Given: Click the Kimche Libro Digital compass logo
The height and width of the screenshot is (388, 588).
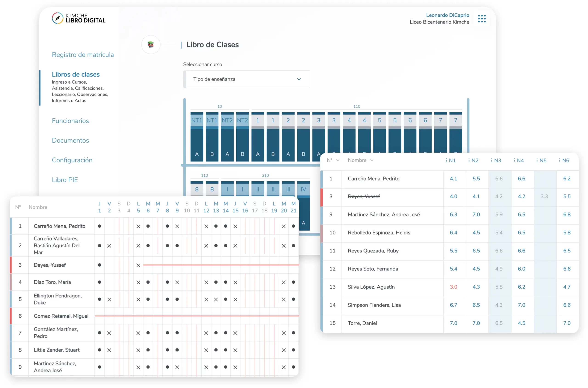Looking at the screenshot, I should (x=57, y=18).
